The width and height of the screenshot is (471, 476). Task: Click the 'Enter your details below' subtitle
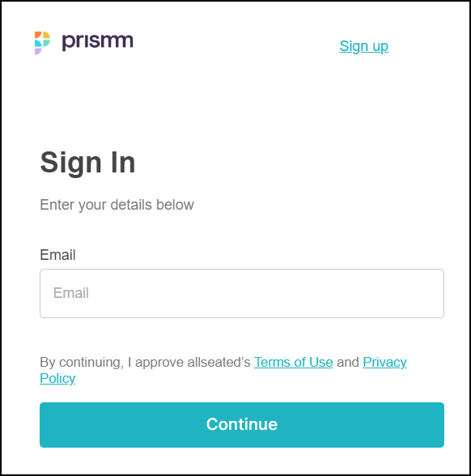(117, 205)
